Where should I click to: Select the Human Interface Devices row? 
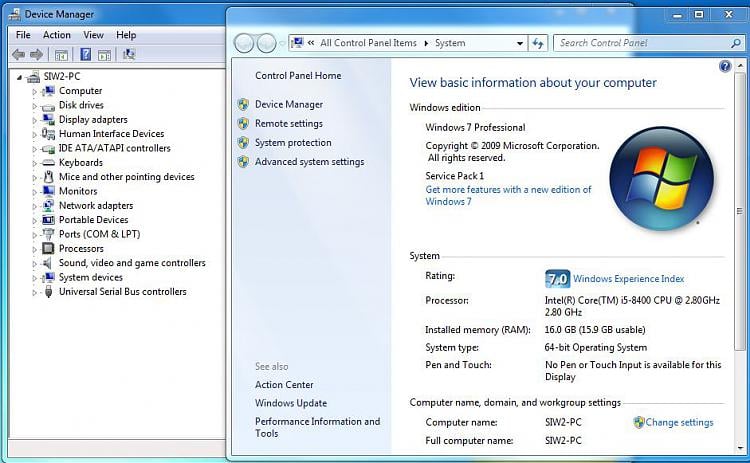[x=111, y=134]
